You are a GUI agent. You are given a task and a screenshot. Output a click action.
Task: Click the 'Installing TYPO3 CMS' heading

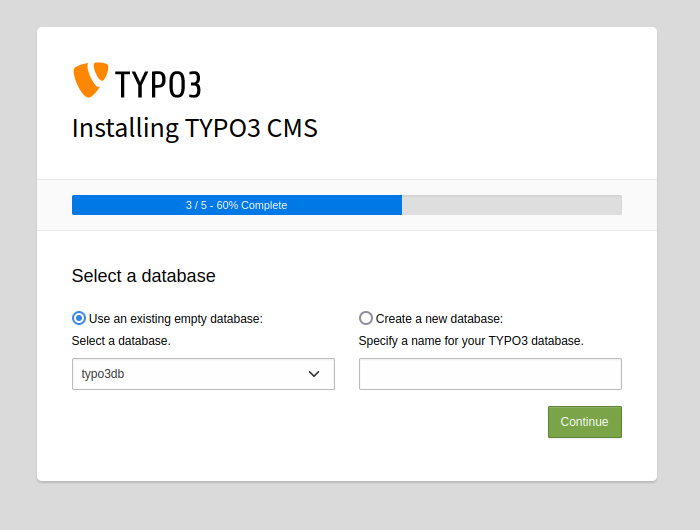tap(195, 128)
